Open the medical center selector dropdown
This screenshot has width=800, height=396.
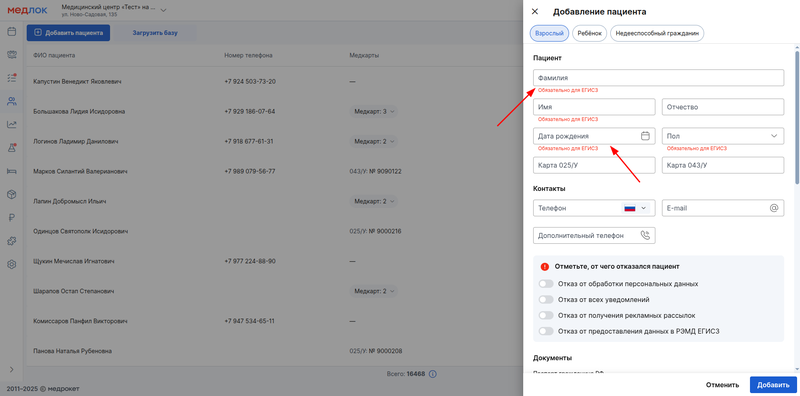pyautogui.click(x=163, y=10)
